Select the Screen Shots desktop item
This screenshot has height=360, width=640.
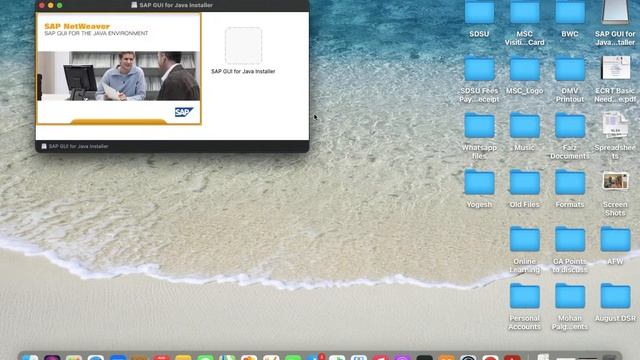[616, 181]
